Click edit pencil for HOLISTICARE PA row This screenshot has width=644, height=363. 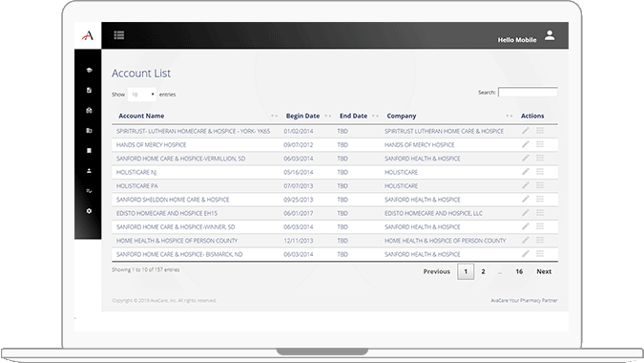526,185
